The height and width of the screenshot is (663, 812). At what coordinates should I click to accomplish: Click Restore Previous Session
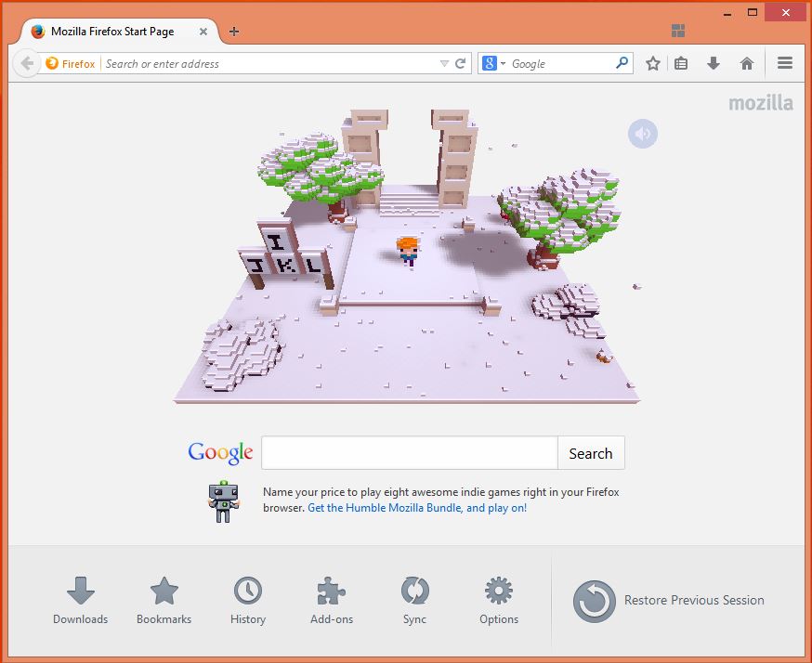click(x=669, y=601)
